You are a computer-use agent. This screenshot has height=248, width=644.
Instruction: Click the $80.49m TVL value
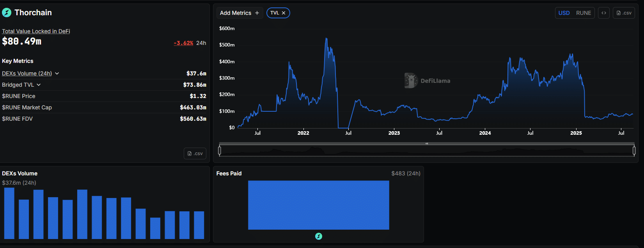22,41
